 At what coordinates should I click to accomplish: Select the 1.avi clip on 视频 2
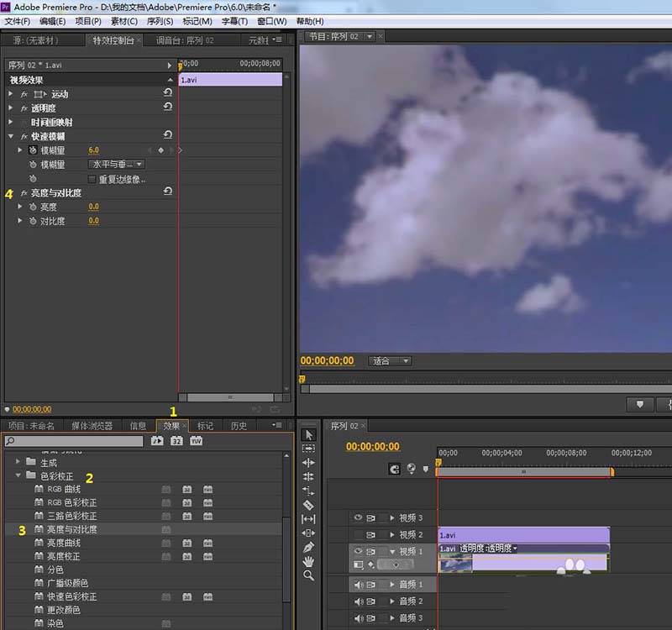[x=523, y=535]
